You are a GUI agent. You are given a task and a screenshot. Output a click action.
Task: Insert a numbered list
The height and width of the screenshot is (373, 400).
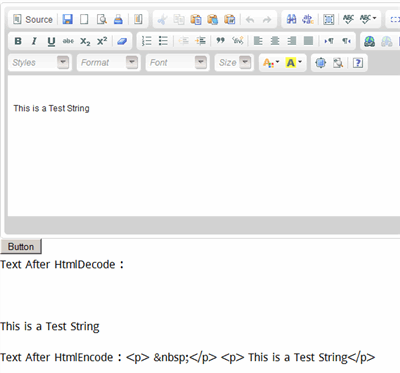click(146, 41)
